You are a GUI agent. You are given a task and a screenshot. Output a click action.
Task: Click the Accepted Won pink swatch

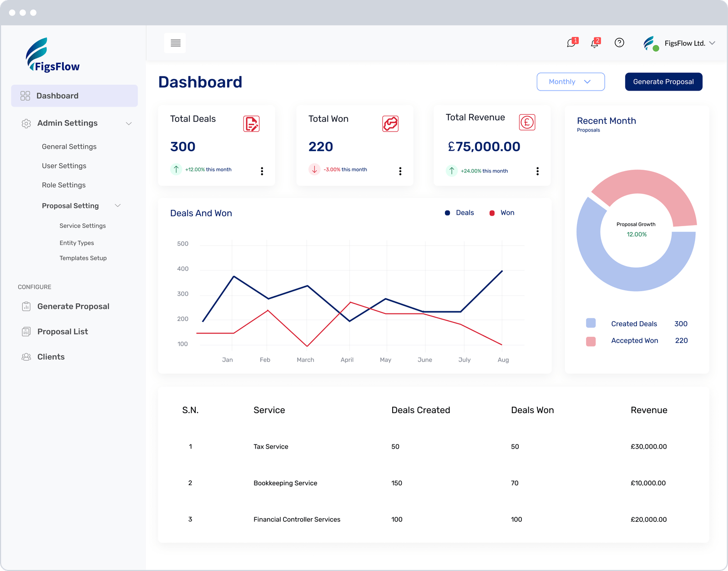[x=591, y=341]
